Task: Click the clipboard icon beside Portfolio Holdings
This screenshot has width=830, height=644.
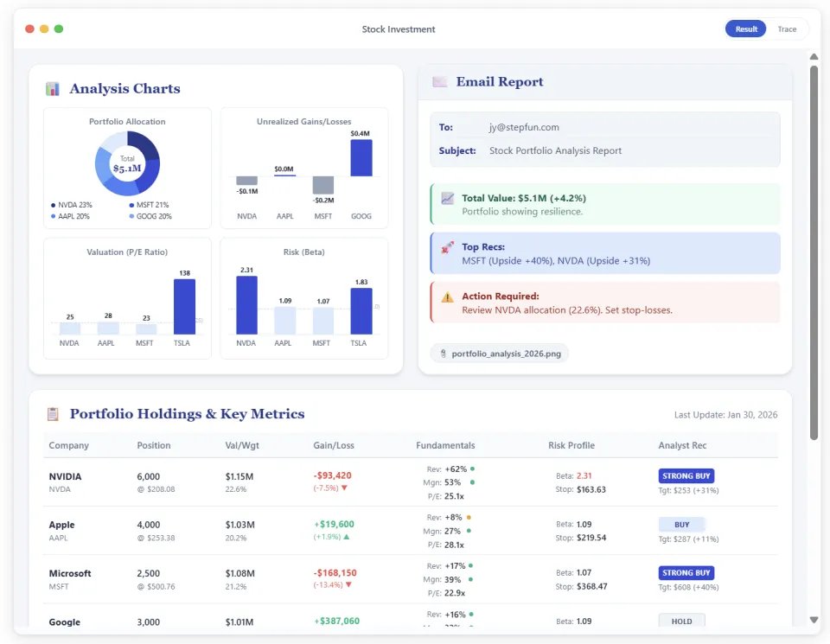Action: pos(53,414)
